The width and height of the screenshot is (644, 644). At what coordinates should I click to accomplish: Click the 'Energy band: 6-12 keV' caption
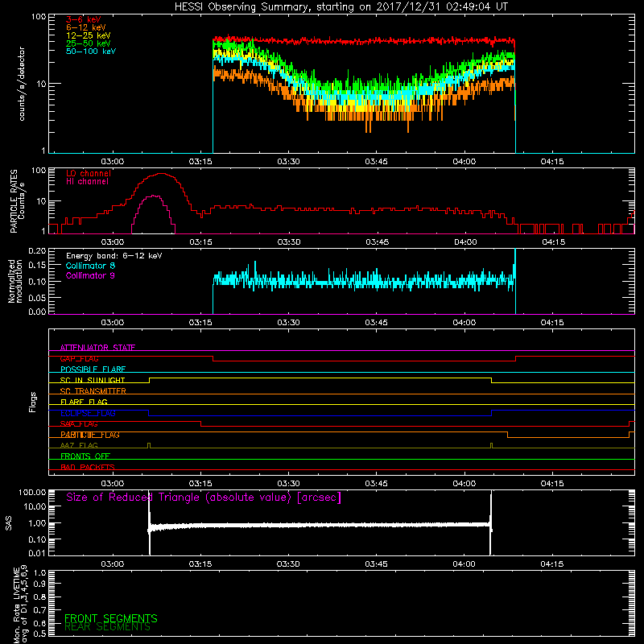coord(114,256)
